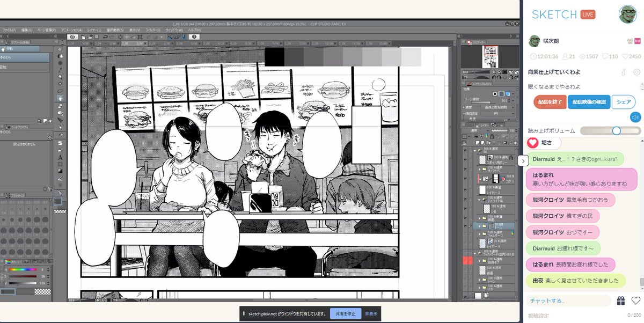Click the Redo arrow icon
The height and width of the screenshot is (323, 644).
(x=112, y=36)
